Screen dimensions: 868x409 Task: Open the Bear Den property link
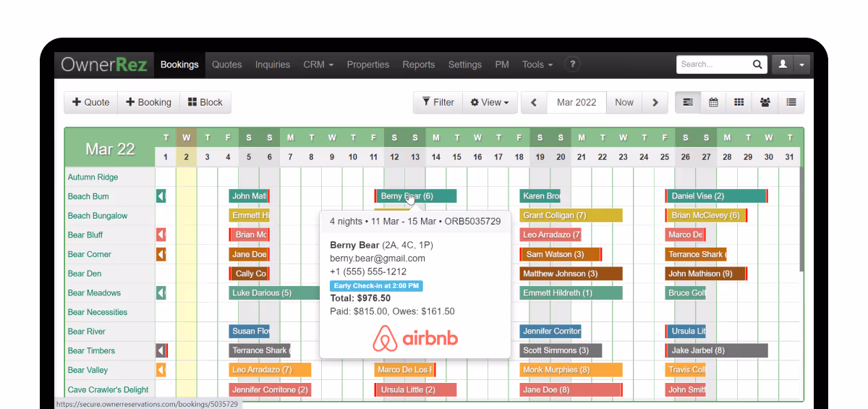(x=85, y=274)
